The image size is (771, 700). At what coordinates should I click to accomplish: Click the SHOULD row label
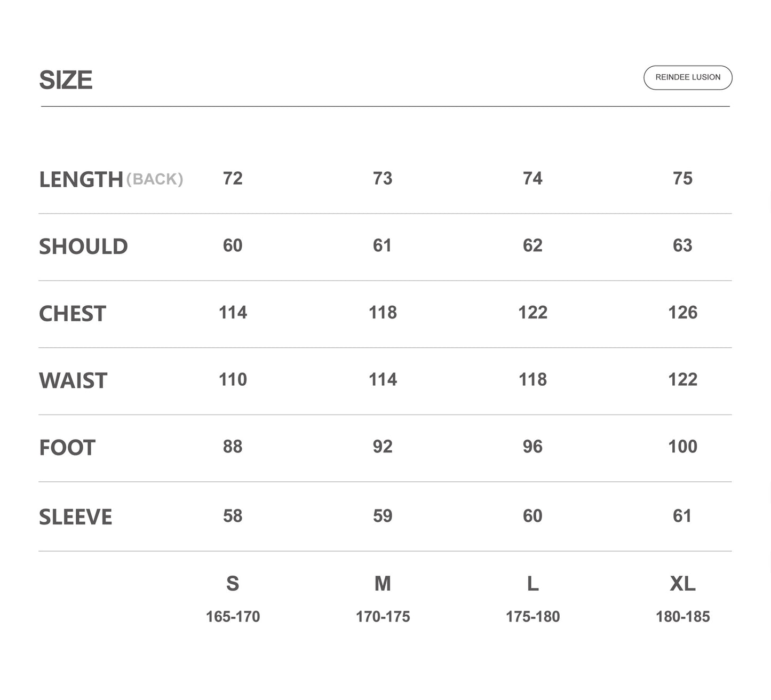pyautogui.click(x=83, y=246)
